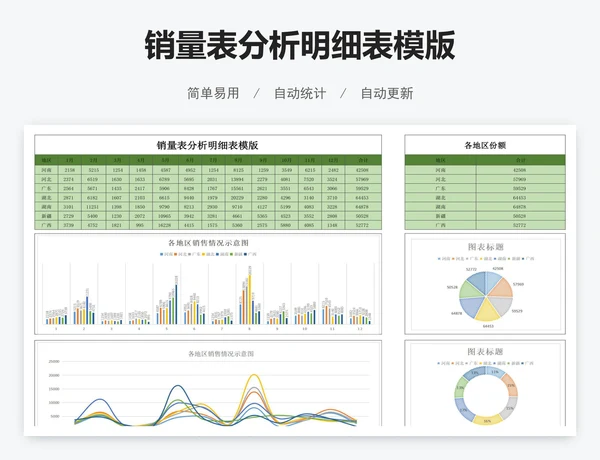The height and width of the screenshot is (460, 600).
Task: Click the 湖北 legend entry in pie chart
Action: [486, 259]
